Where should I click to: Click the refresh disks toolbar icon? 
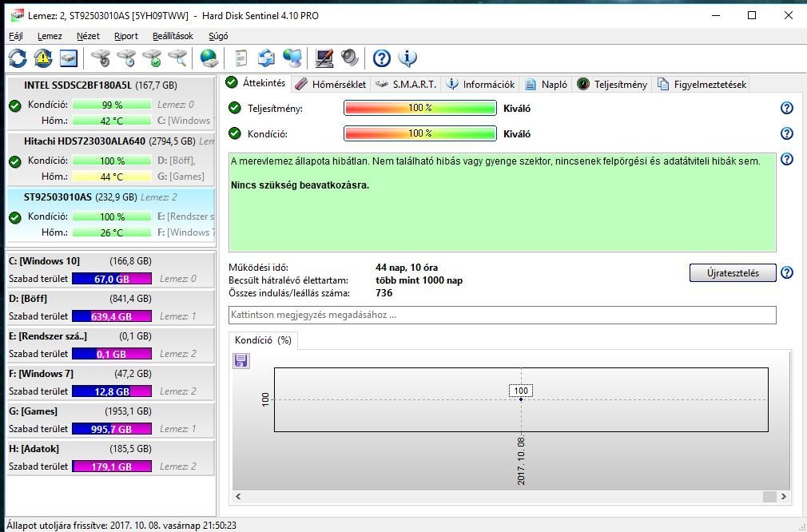[x=18, y=58]
